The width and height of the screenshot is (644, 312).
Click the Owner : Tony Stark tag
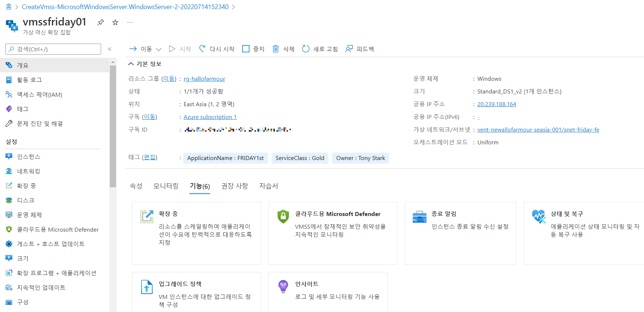pos(360,158)
